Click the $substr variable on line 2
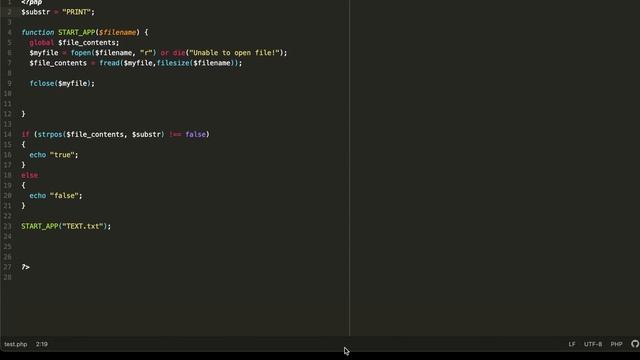The width and height of the screenshot is (640, 360). 36,12
